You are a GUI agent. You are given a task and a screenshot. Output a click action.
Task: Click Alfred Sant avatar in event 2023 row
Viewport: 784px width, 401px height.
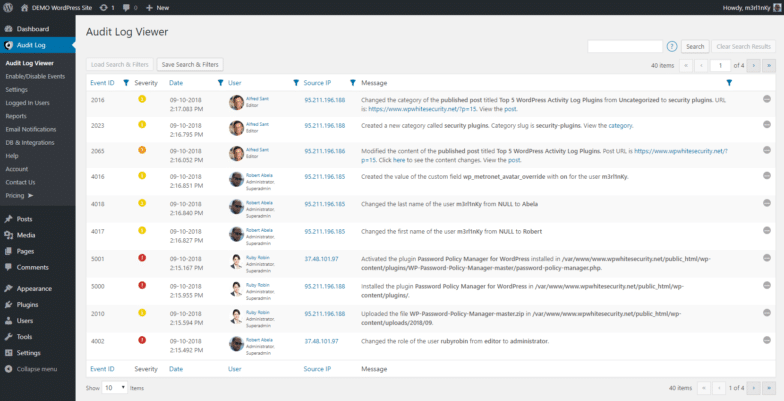tap(236, 128)
